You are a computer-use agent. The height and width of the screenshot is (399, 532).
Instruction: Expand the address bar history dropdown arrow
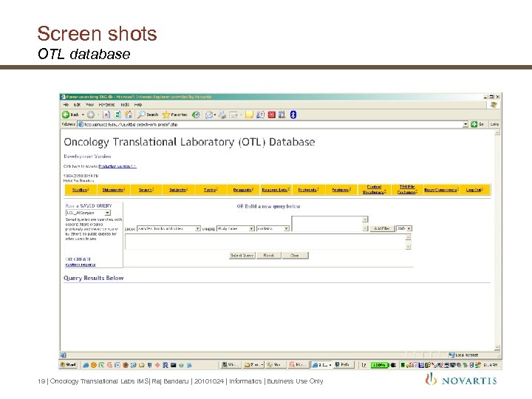pos(465,124)
